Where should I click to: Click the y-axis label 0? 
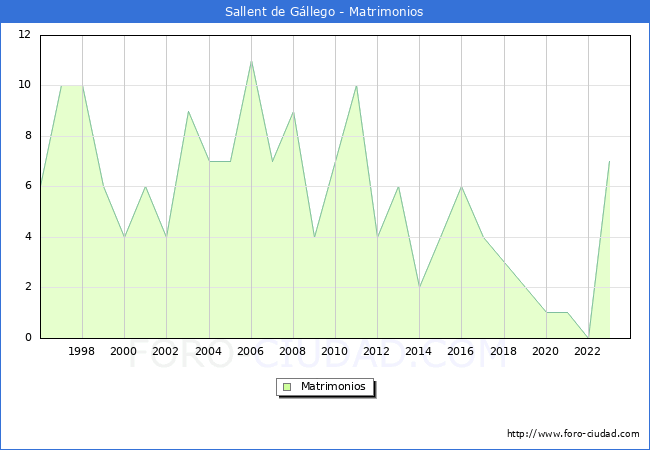click(28, 337)
